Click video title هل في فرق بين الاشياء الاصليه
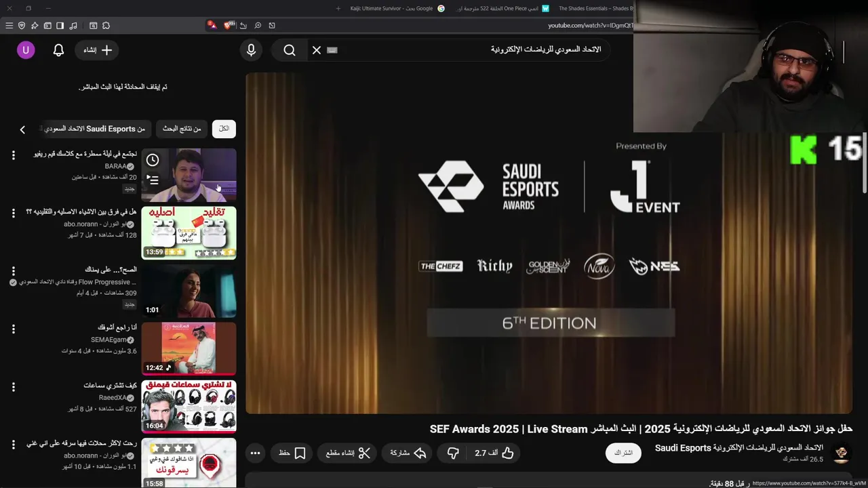Image resolution: width=868 pixels, height=488 pixels. [x=81, y=212]
